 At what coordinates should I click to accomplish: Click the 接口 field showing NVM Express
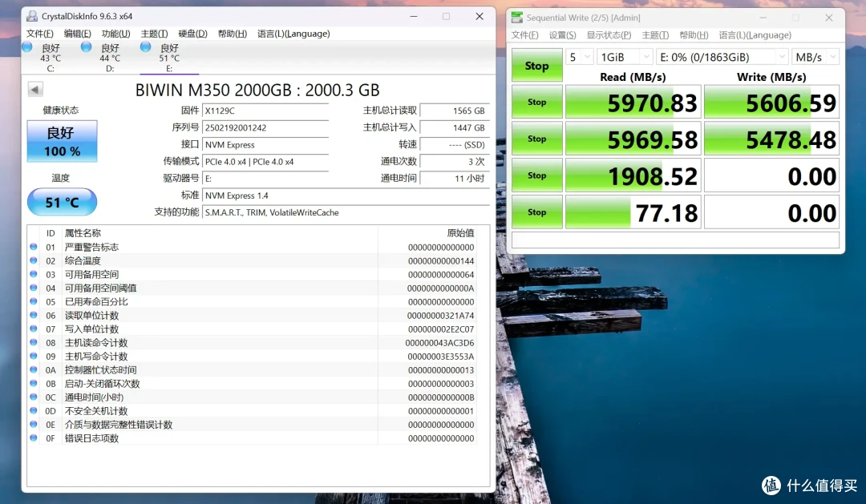tap(265, 145)
